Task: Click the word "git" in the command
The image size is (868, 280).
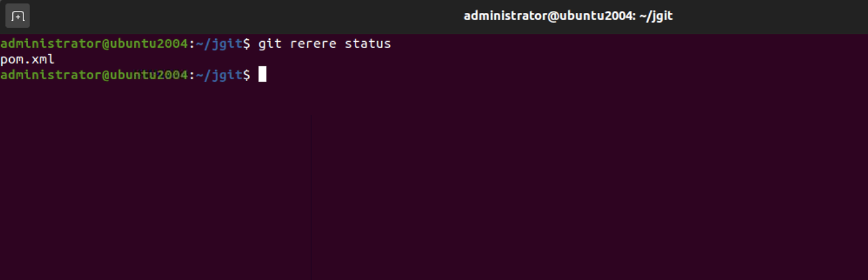Action: click(269, 44)
